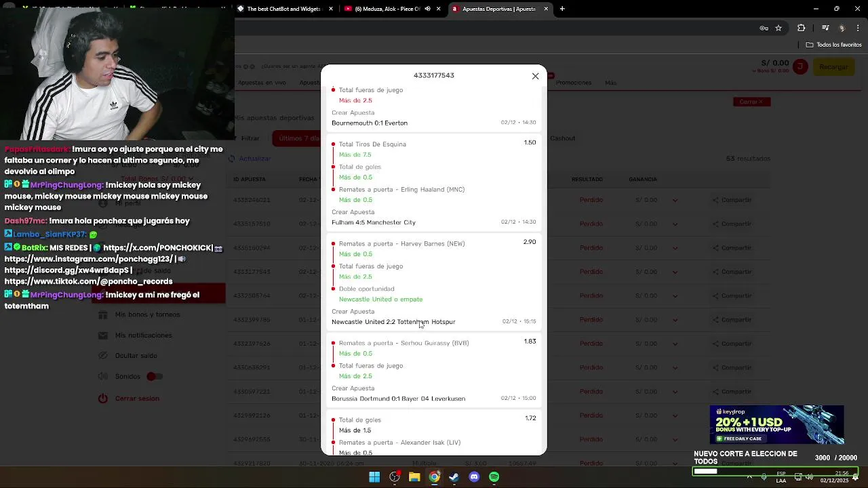Close the Meduza, Alok YouTube tab
Viewport: 868px width, 488px height.
click(x=438, y=9)
